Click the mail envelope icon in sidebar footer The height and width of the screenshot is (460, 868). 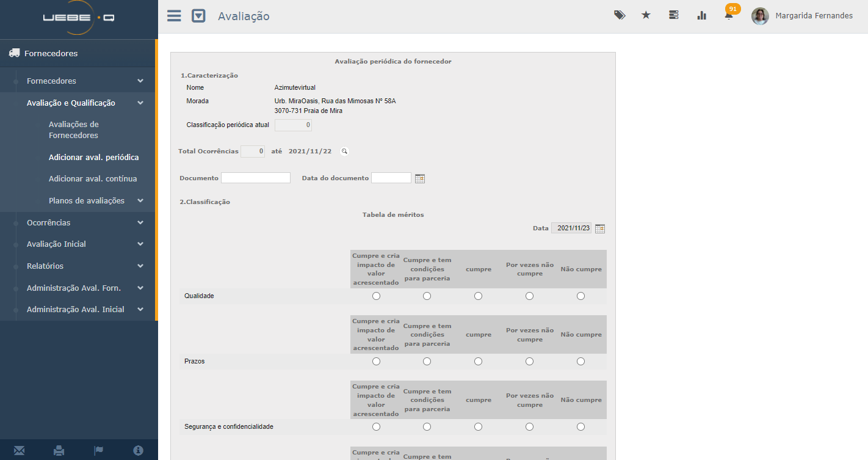click(x=20, y=451)
